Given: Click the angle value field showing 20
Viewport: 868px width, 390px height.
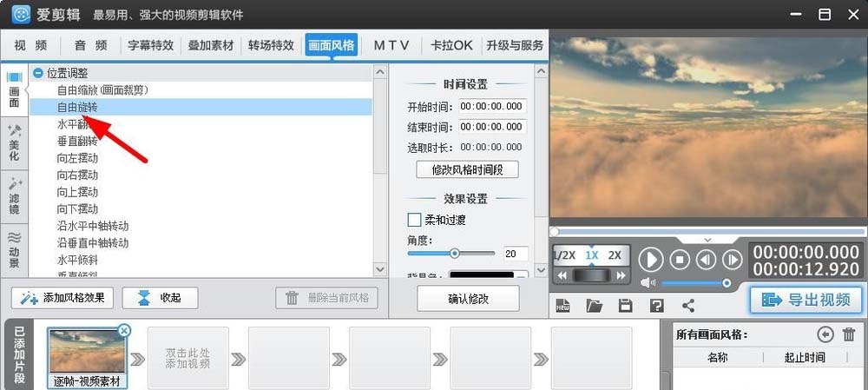Looking at the screenshot, I should point(516,254).
